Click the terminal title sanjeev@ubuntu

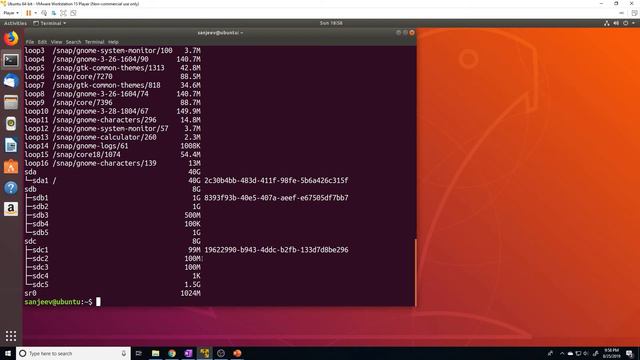point(220,33)
